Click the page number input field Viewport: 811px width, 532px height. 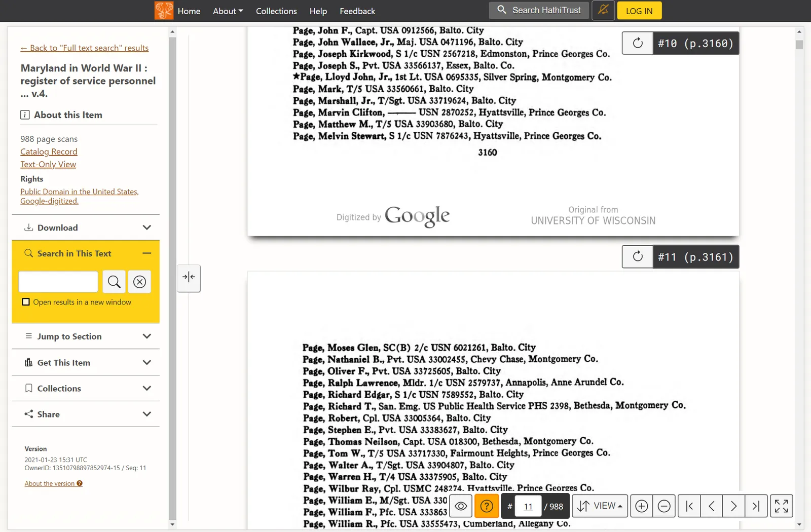point(528,506)
